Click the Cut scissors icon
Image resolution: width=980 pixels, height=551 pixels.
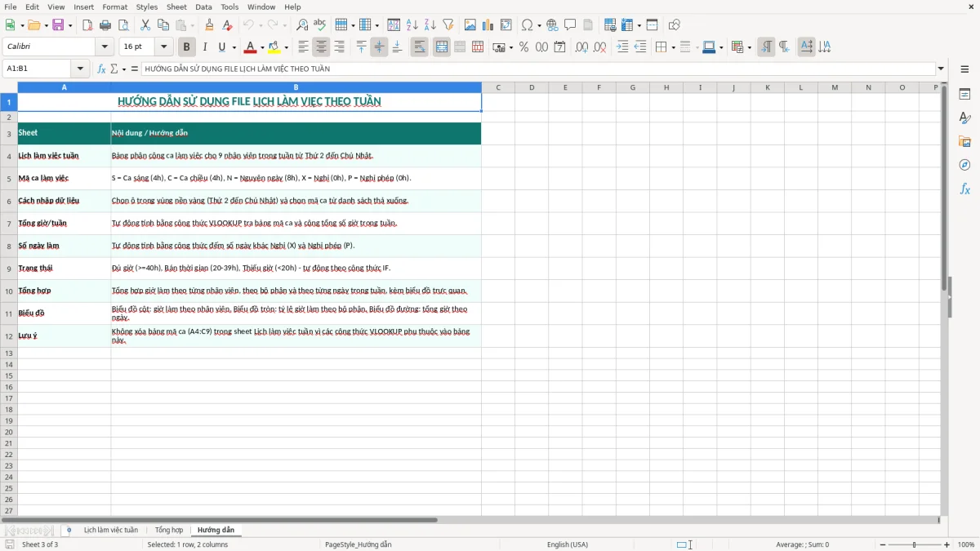[145, 25]
